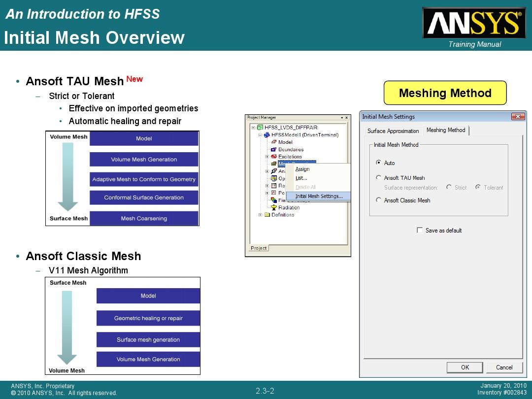Choose Tolerant surface representation
The image size is (532, 399).
click(x=478, y=187)
